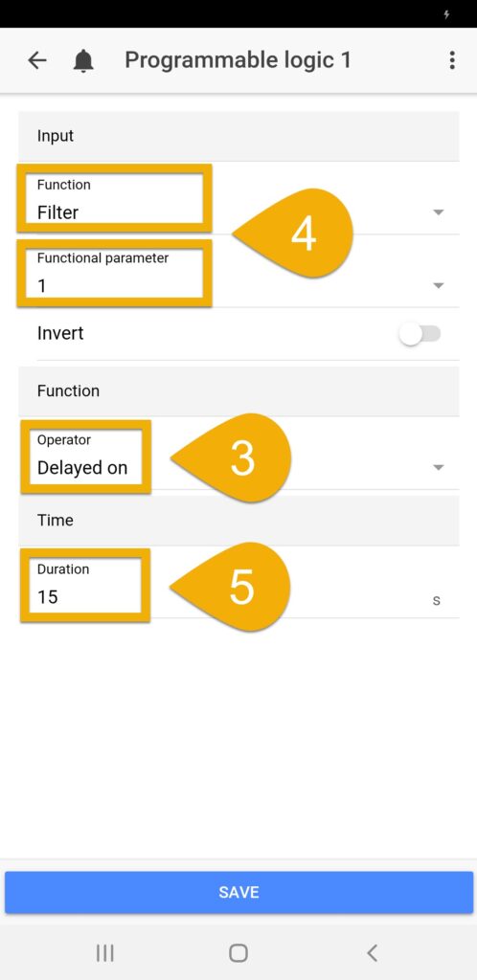Toggle the Invert switch
Screen dimensions: 477x980
[420, 334]
